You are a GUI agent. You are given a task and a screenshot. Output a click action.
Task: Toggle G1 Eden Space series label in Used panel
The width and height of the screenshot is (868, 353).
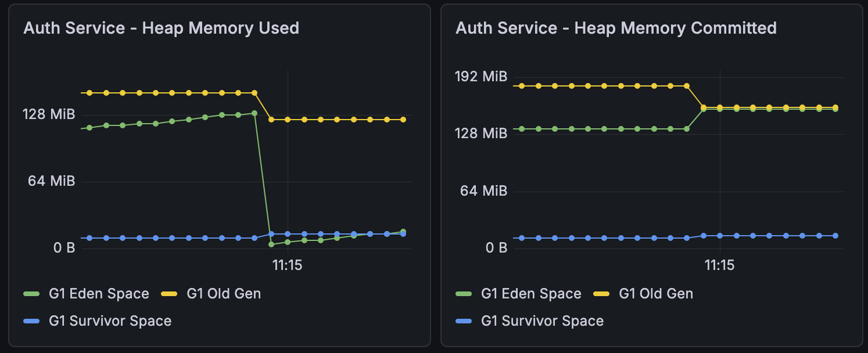(x=99, y=294)
